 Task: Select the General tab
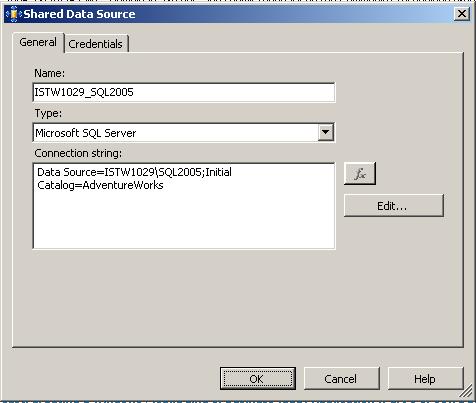(38, 42)
